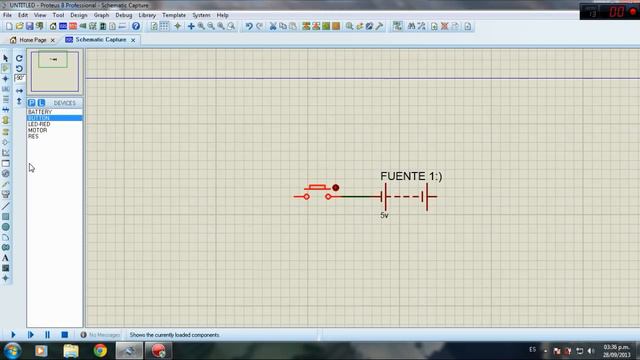
Task: Click the green Block Rotate icon
Action: (x=326, y=26)
